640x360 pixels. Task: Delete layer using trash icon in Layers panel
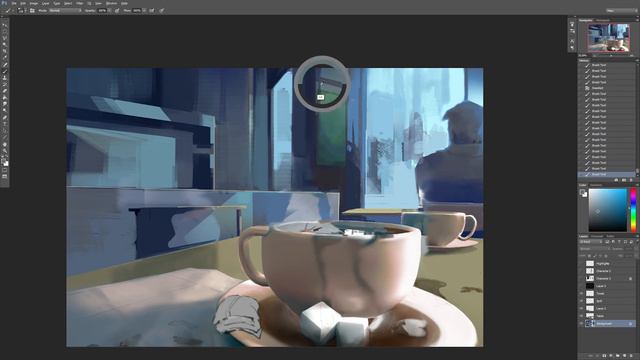click(x=631, y=356)
